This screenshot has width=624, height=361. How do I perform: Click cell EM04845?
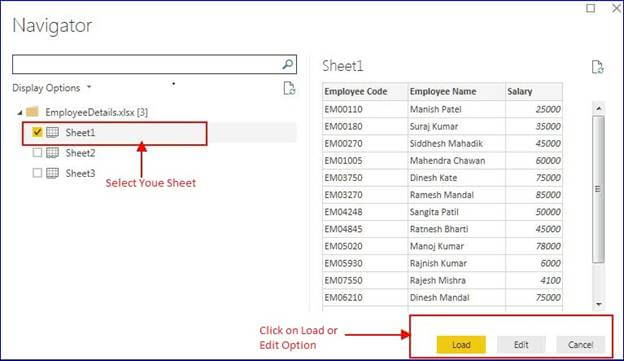pos(365,229)
